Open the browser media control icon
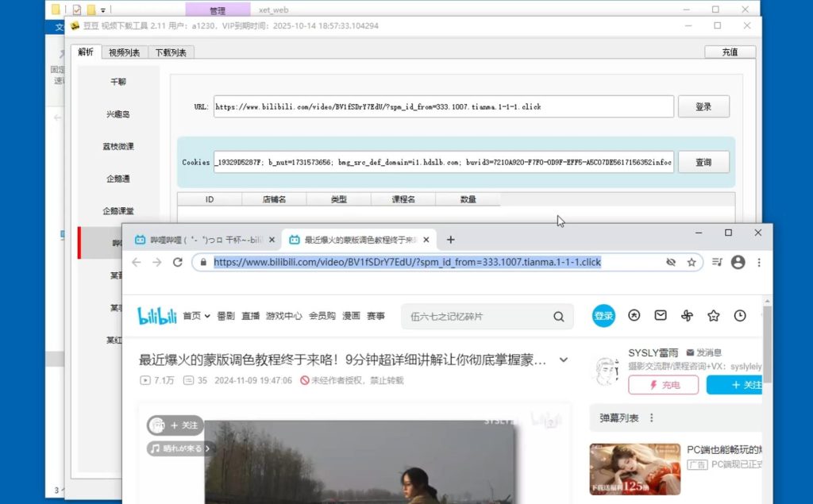 point(717,263)
